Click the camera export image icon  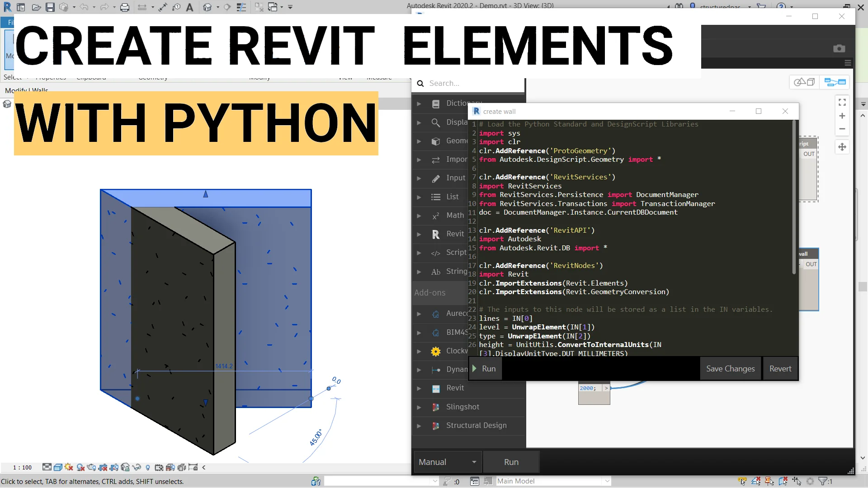[x=839, y=48]
